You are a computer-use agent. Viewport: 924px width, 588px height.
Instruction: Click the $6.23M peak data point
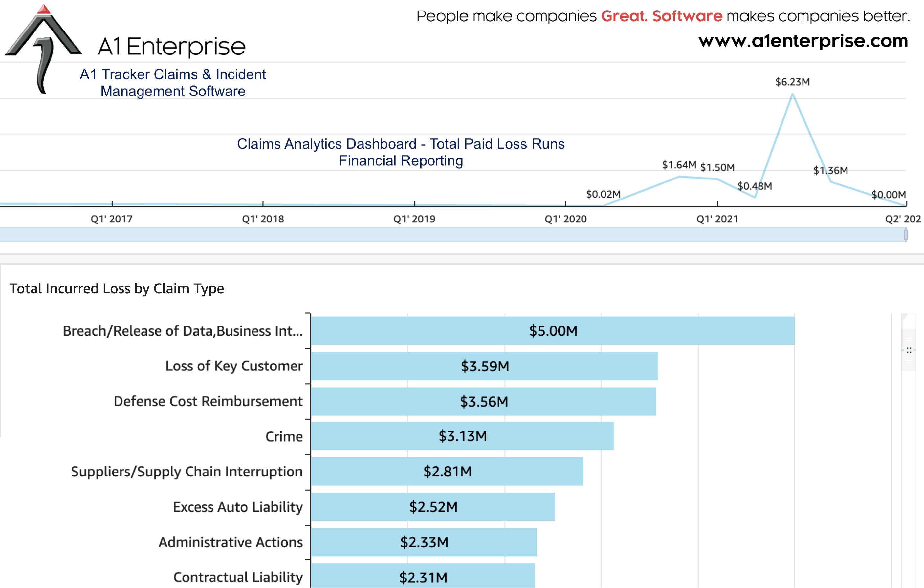click(792, 94)
